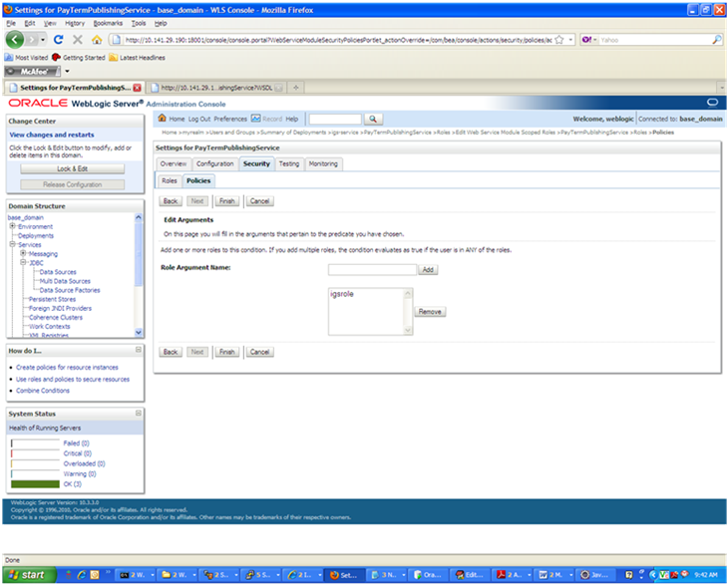Click Domain Structure scrollbar up arrow

click(139, 216)
